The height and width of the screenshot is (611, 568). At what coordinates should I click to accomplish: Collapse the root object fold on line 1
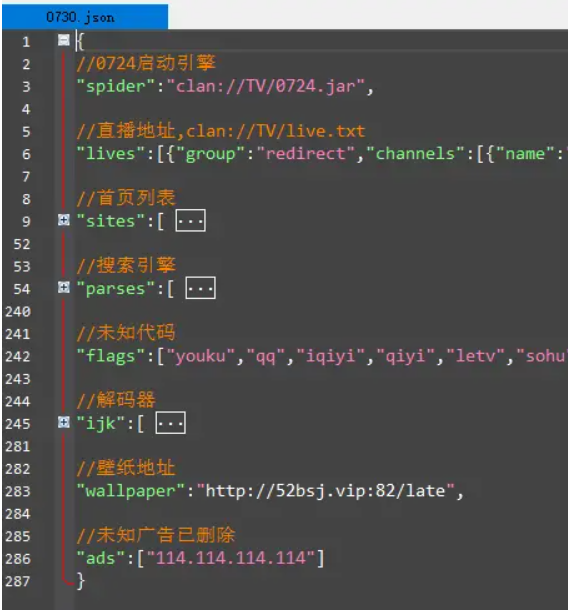64,40
